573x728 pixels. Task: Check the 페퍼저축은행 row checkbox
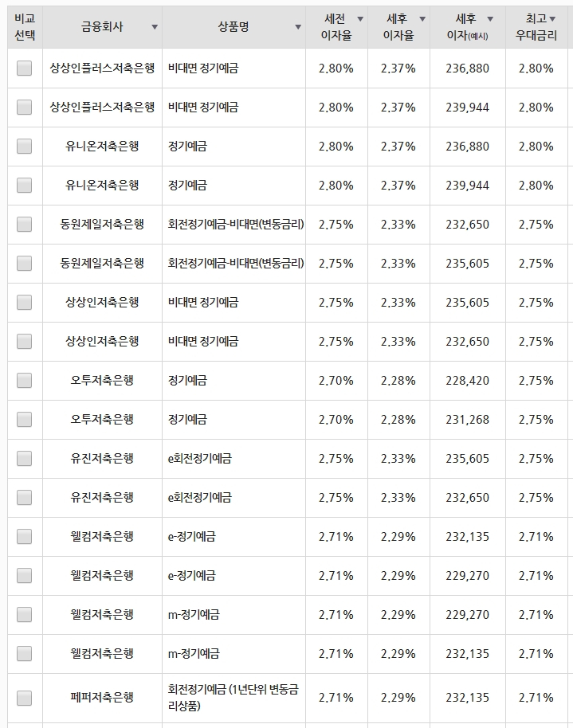pos(24,698)
